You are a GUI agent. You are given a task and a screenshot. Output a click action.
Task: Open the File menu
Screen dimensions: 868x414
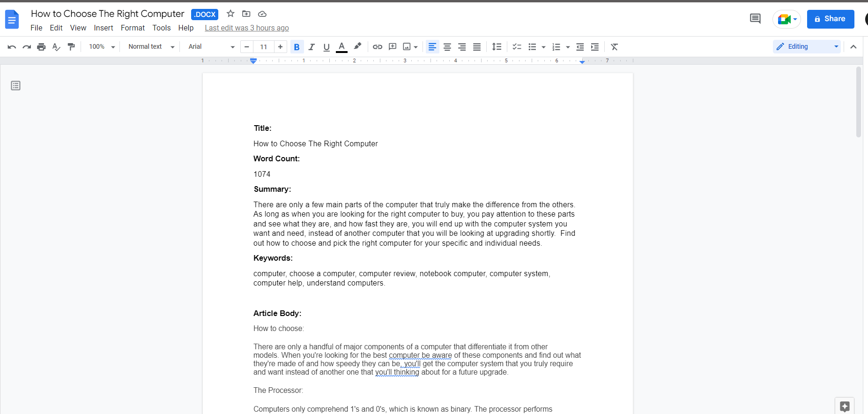coord(37,28)
